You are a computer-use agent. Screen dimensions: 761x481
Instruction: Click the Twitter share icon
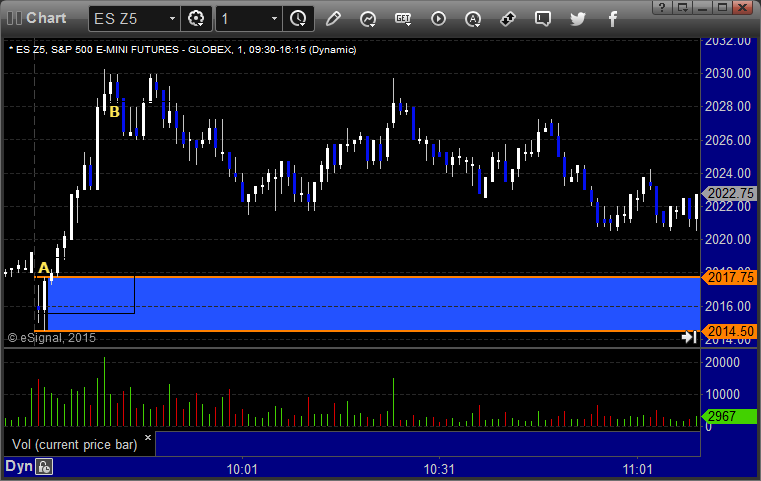point(577,18)
